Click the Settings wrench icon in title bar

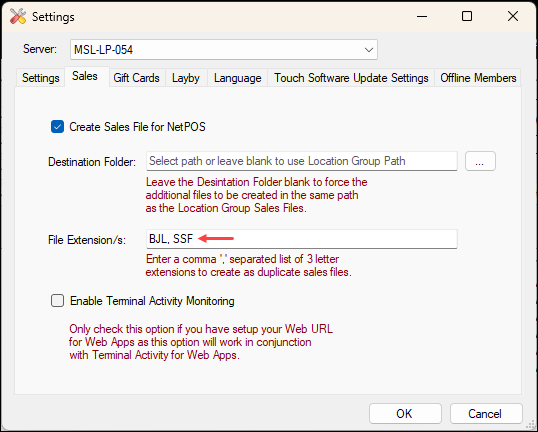(x=18, y=16)
